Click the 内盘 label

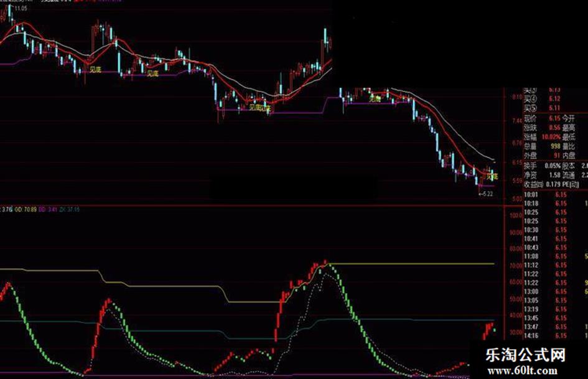[x=569, y=156]
